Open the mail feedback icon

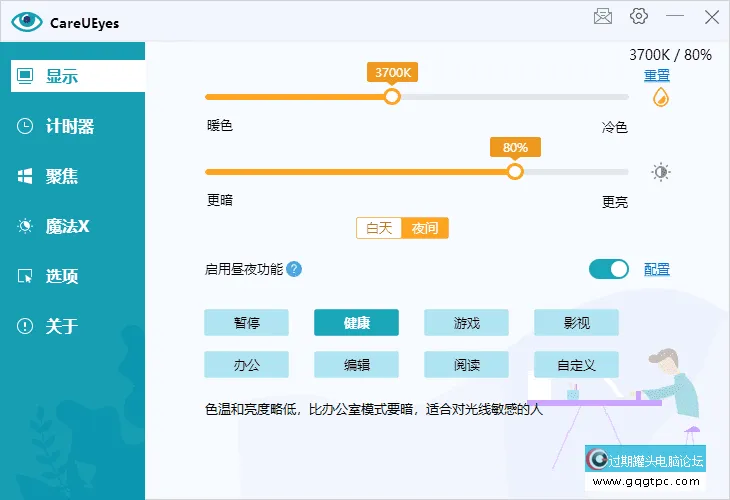pos(602,17)
